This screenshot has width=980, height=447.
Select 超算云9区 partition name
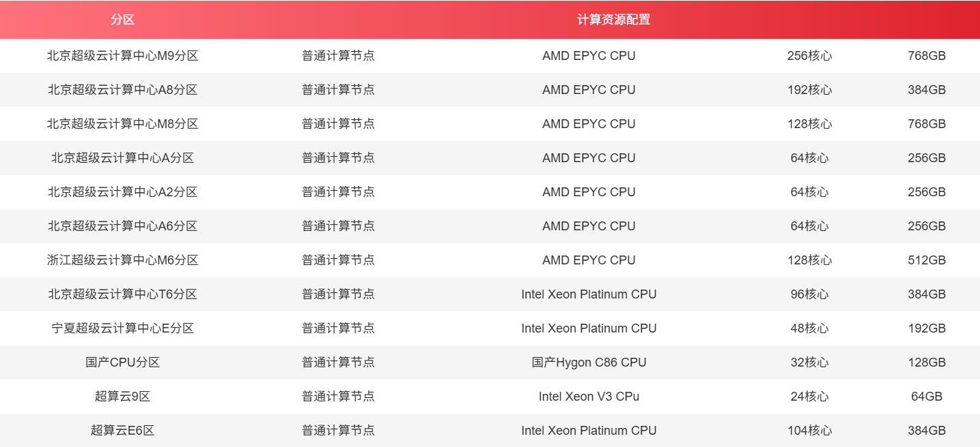click(x=123, y=397)
